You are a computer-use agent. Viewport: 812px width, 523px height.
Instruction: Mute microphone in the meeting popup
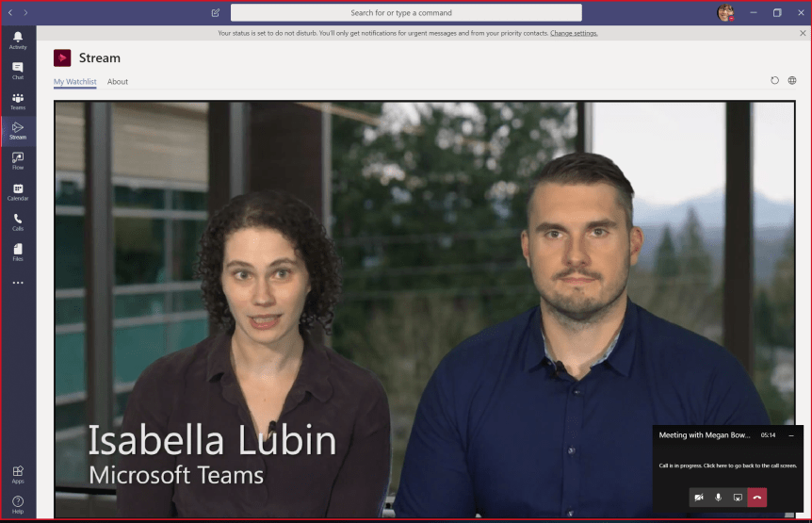719,497
